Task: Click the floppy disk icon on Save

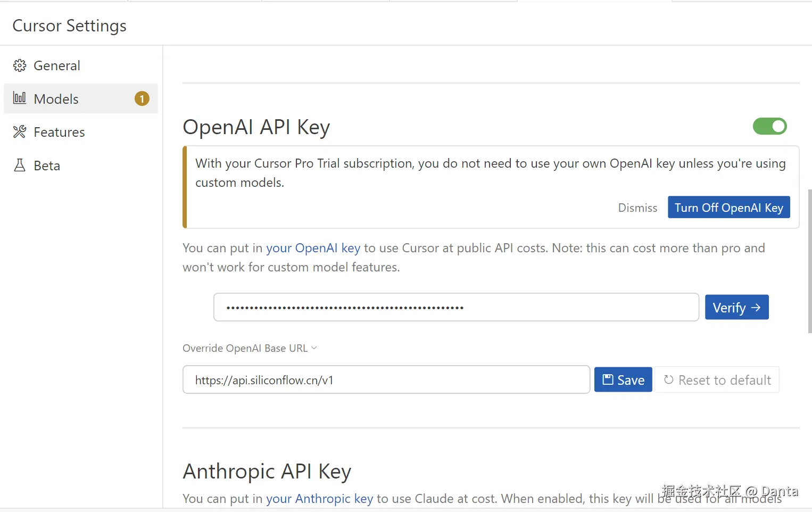Action: click(608, 379)
